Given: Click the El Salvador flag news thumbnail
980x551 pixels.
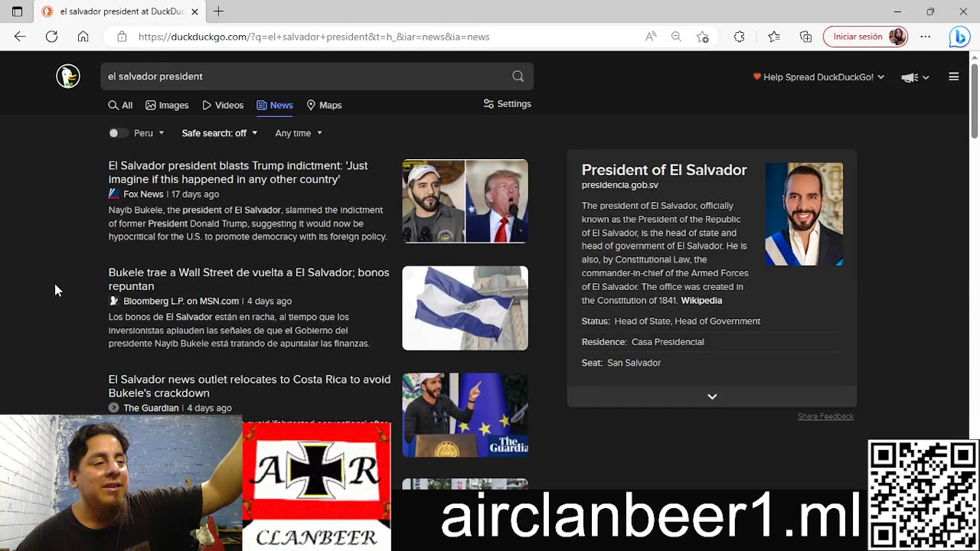Looking at the screenshot, I should 465,308.
